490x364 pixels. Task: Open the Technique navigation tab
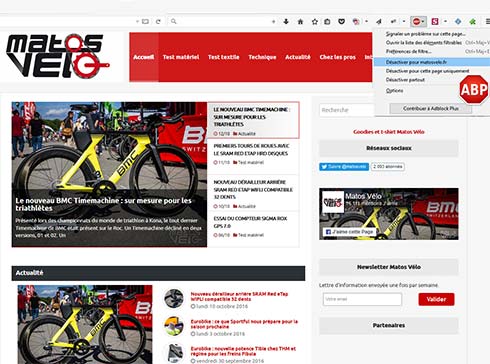tap(262, 57)
